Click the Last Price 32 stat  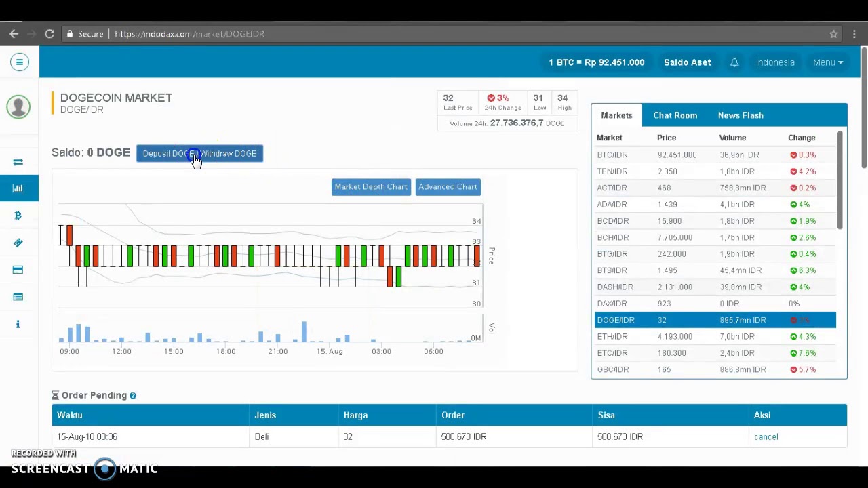[458, 102]
